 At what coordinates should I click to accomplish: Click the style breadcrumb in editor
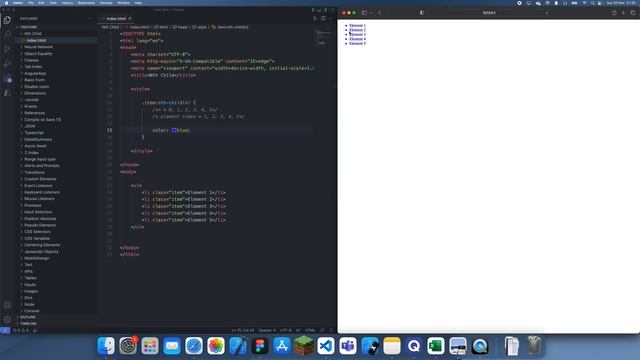coord(199,27)
